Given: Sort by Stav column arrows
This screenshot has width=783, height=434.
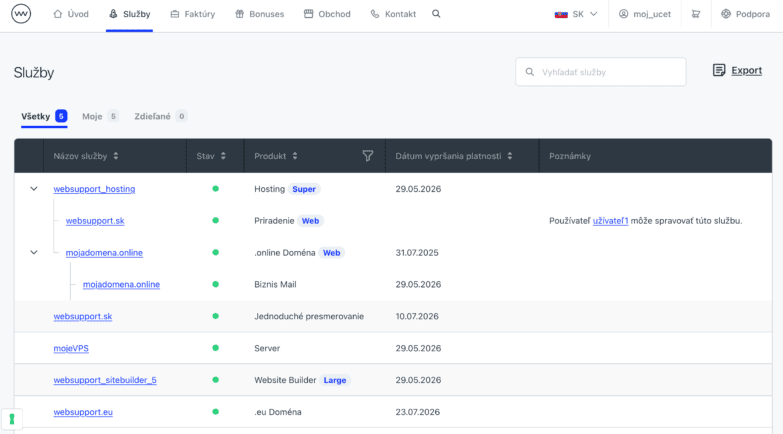Looking at the screenshot, I should coord(223,156).
